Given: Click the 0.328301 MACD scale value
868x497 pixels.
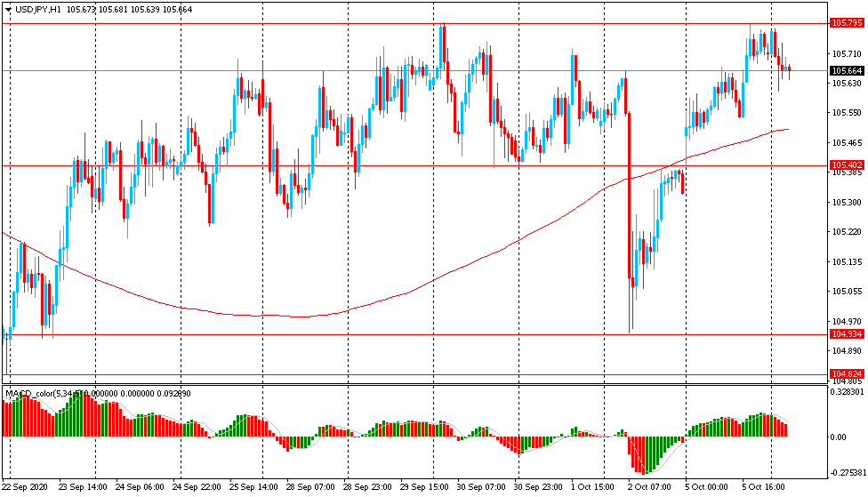Looking at the screenshot, I should (x=848, y=391).
